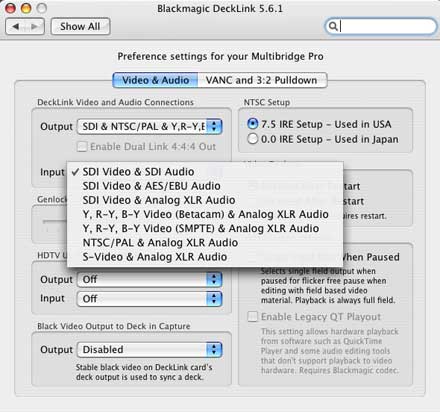Select Y, R-Y, B-Y Video (Betacam) option
440x412 pixels.
[x=205, y=214]
